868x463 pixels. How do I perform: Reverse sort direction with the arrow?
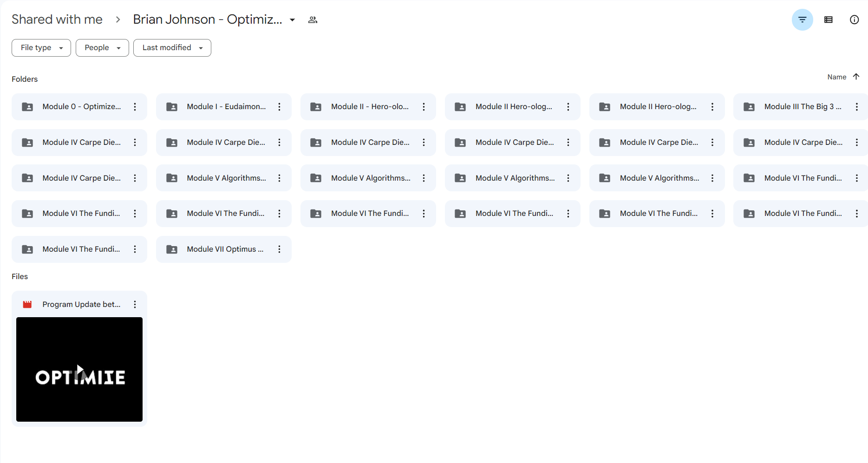[856, 77]
